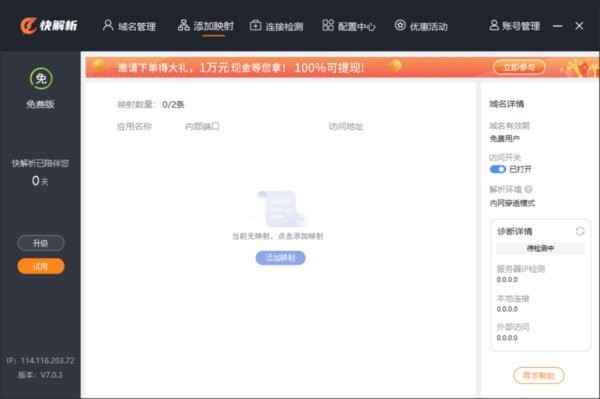Click the 升级 upgrade button
Screen dimensions: 600x399
(x=41, y=243)
